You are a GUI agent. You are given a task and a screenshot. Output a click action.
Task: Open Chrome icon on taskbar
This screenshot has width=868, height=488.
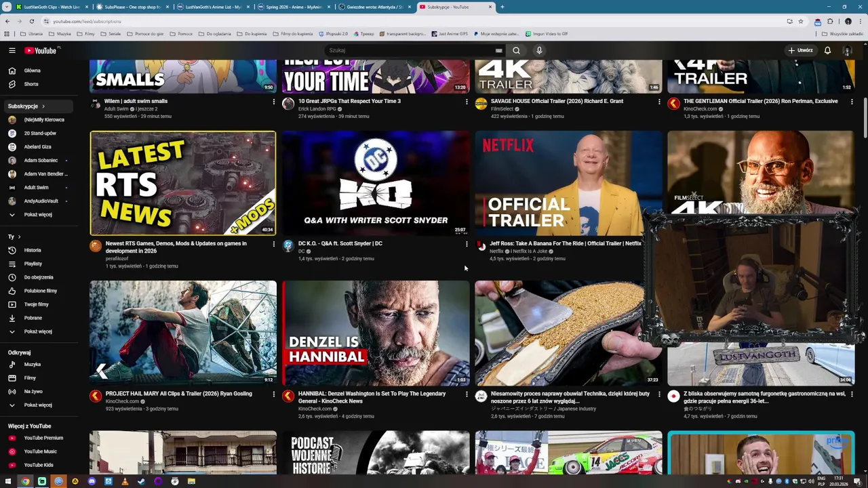point(25,481)
